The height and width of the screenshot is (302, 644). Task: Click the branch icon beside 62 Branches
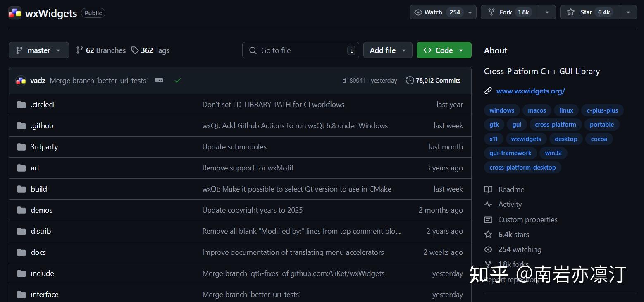(x=79, y=50)
